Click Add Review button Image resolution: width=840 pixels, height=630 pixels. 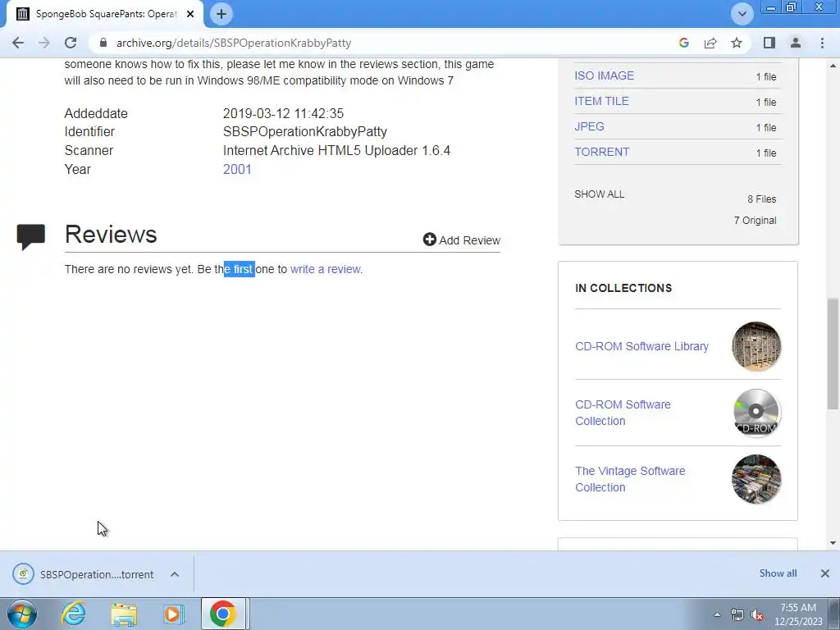[461, 240]
